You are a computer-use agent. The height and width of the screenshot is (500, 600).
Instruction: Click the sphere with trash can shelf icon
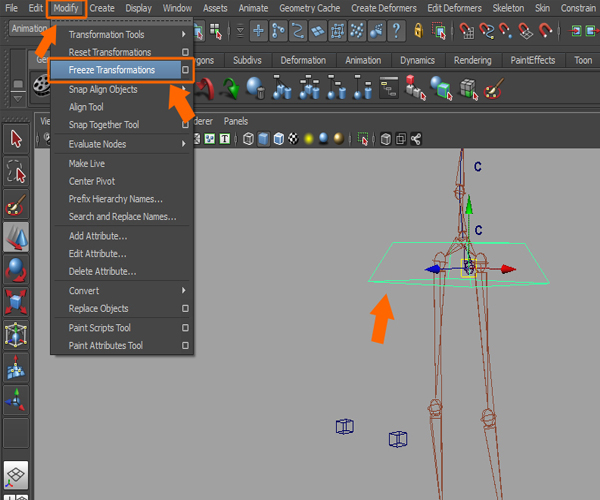click(x=255, y=88)
